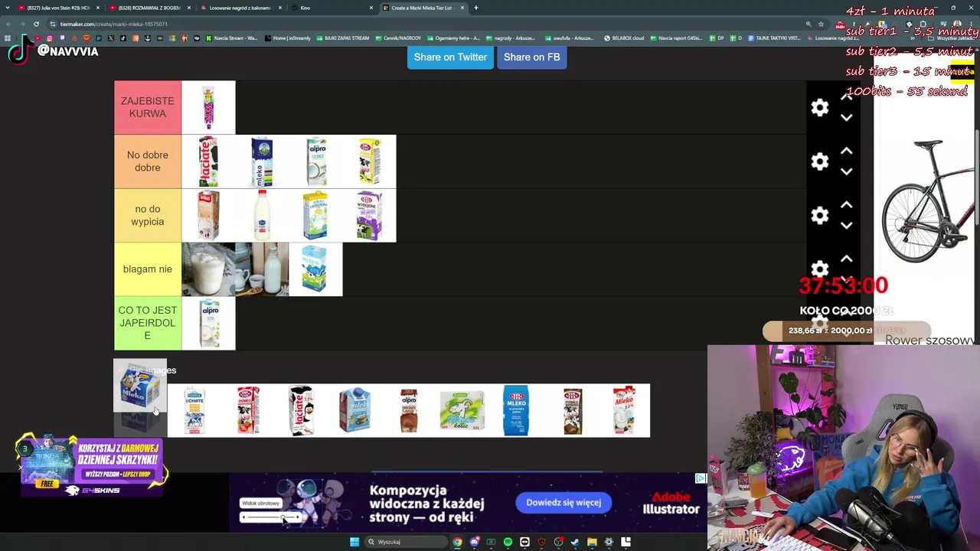This screenshot has width=980, height=551.
Task: Select the Create a Marki Mleka Tier List tab
Action: (x=422, y=8)
